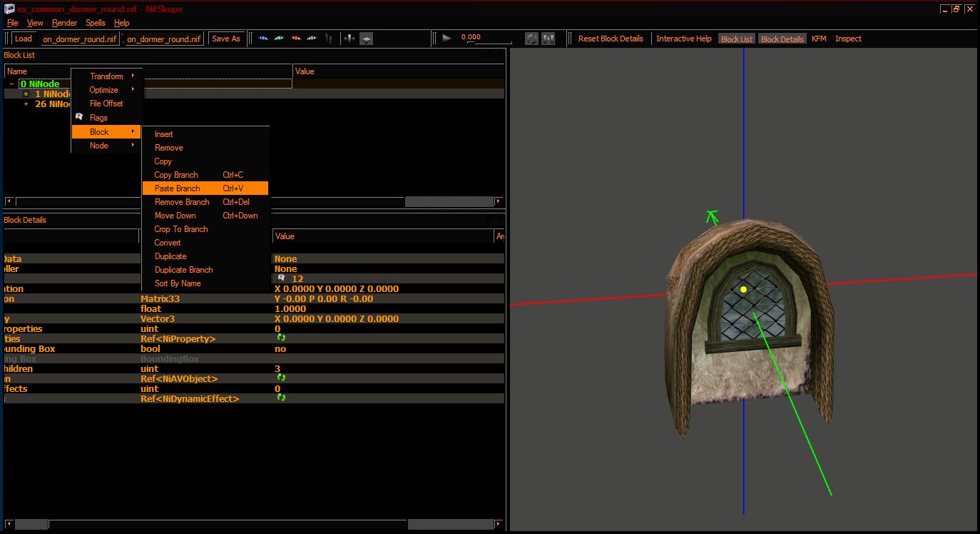Toggle the KFM panel button
The image size is (980, 534).
tap(819, 39)
